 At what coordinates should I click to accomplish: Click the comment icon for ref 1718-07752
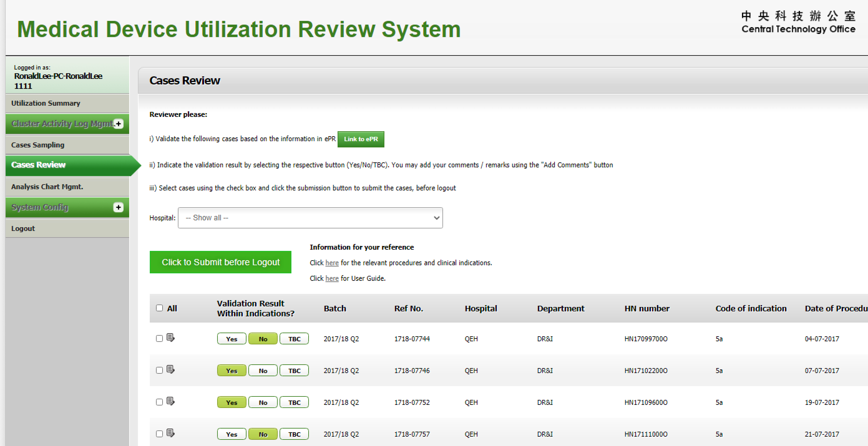click(x=170, y=401)
